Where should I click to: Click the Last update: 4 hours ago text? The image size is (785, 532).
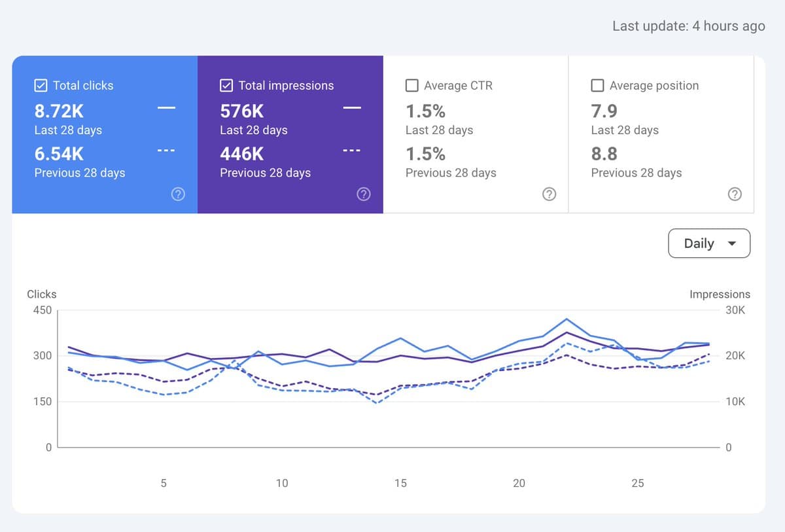point(688,26)
